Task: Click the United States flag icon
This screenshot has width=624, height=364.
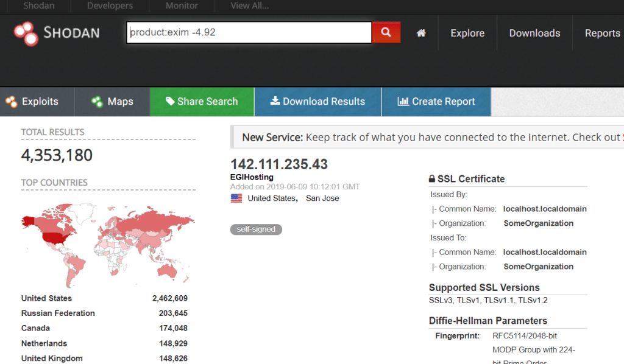Action: click(236, 198)
